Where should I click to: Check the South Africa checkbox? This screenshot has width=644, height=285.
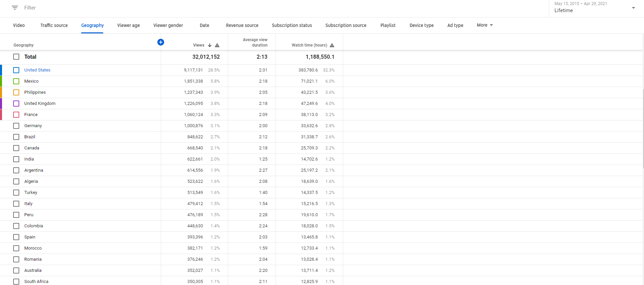coord(16,282)
